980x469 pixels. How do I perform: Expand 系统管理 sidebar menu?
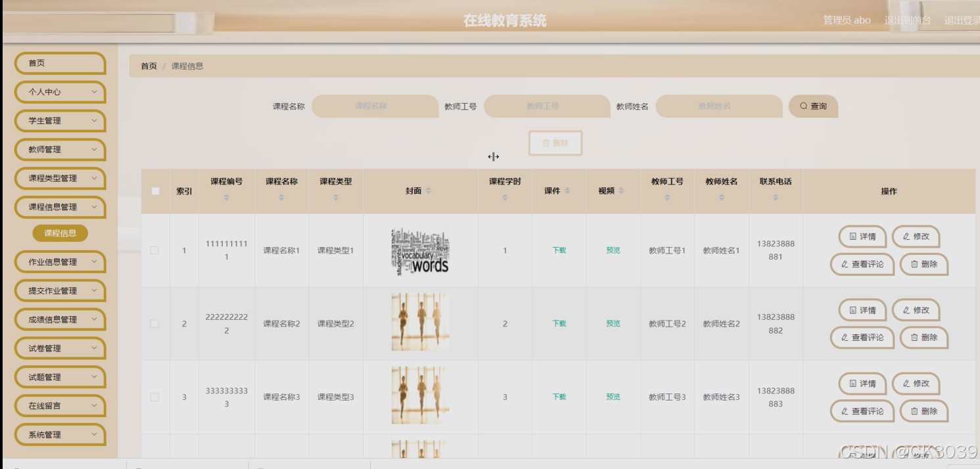click(60, 435)
